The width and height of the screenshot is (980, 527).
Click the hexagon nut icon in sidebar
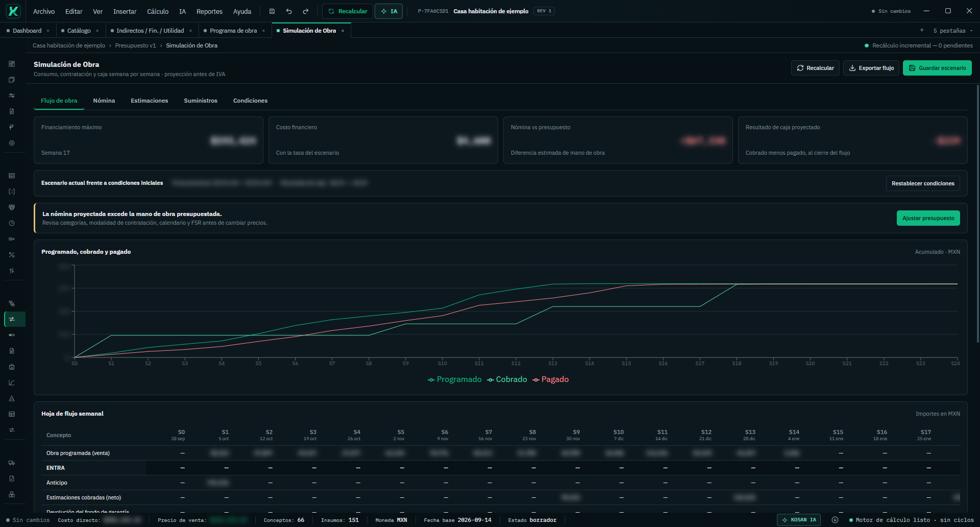click(12, 143)
